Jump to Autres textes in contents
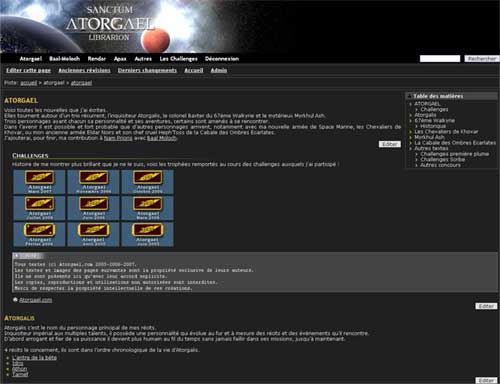Viewport: 500px width, 384px height. 431,148
